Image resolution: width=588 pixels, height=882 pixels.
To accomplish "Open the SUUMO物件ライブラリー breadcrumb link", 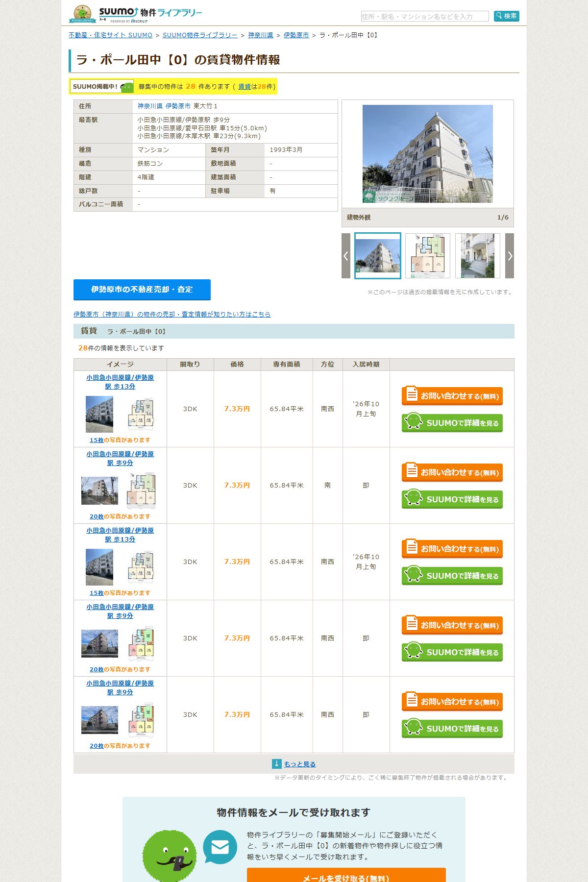I will click(x=200, y=35).
